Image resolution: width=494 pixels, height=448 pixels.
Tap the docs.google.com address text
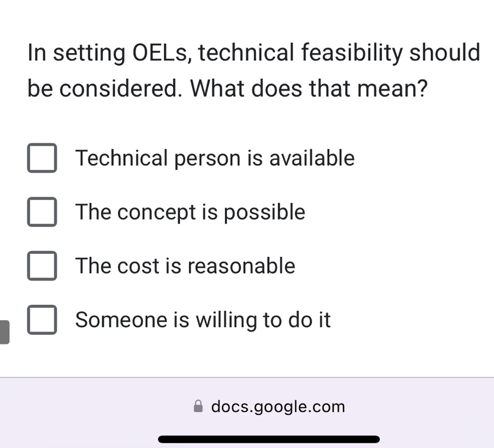278,407
